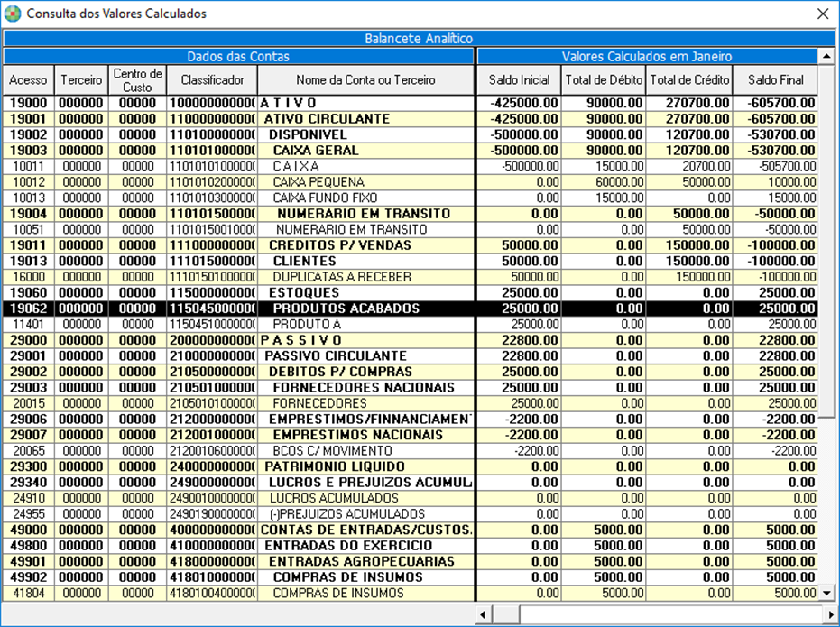Screen dimensions: 840x627
Task: Click the horizontal scrollbar thumb
Action: pyautogui.click(x=505, y=614)
